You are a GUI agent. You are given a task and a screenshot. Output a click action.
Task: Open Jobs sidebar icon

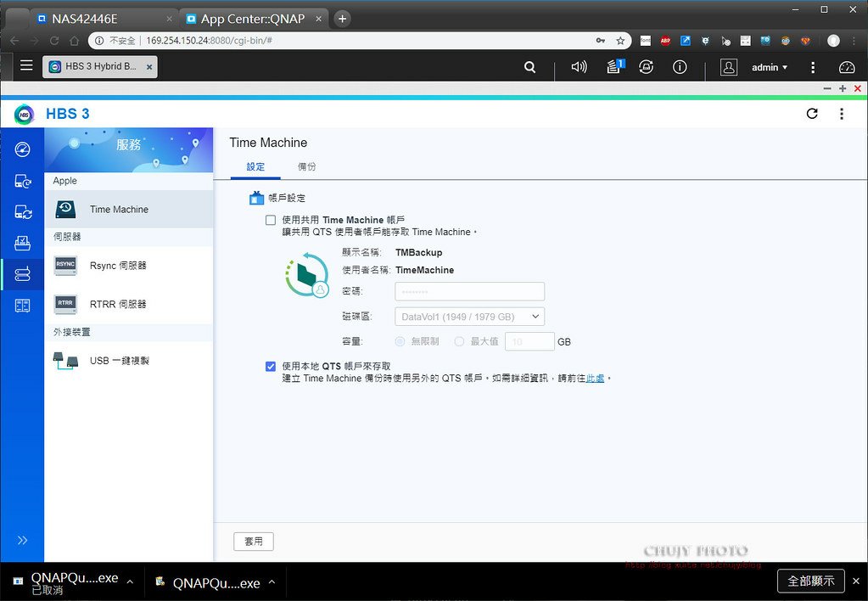click(22, 243)
